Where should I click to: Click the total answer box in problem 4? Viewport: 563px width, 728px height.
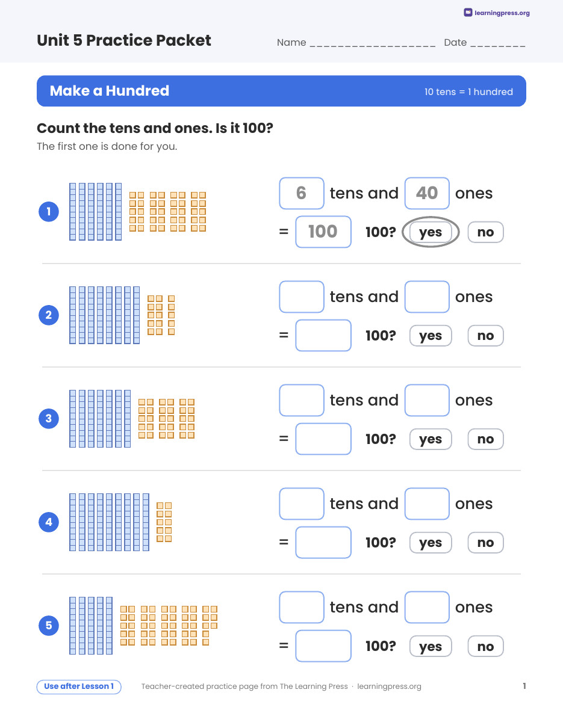pos(323,542)
